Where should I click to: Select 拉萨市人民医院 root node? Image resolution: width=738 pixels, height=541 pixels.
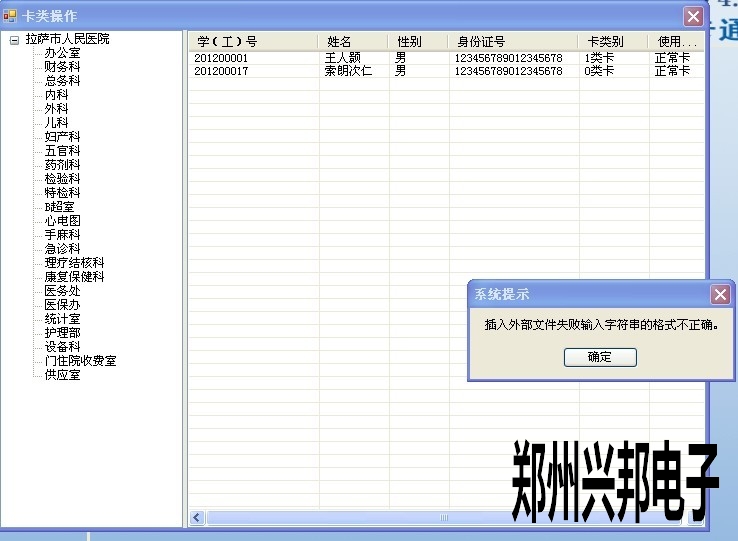67,39
